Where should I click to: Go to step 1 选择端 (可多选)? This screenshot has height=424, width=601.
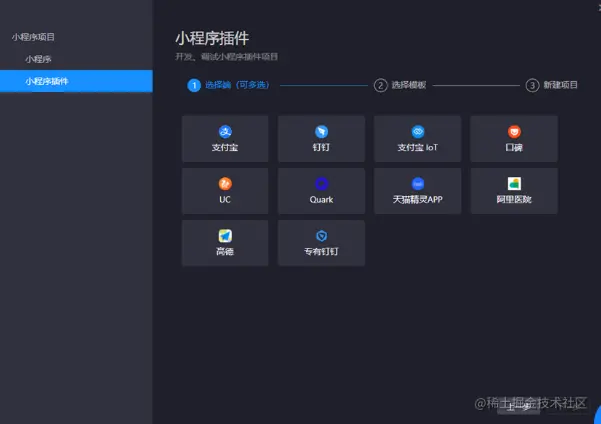point(228,85)
